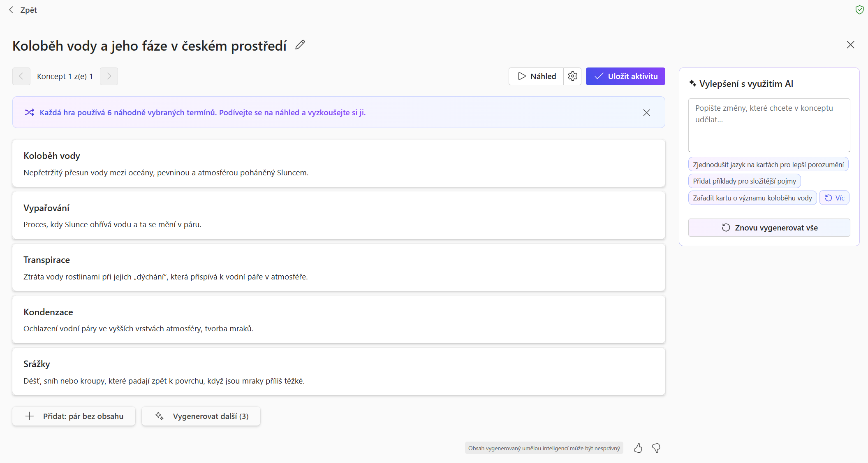Go to next concept chevron
Viewport: 868px width, 463px height.
click(109, 76)
